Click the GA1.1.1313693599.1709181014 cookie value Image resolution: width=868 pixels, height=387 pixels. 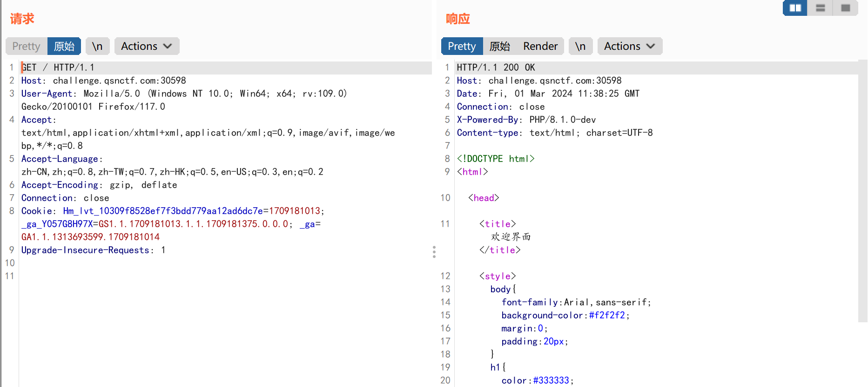click(90, 237)
